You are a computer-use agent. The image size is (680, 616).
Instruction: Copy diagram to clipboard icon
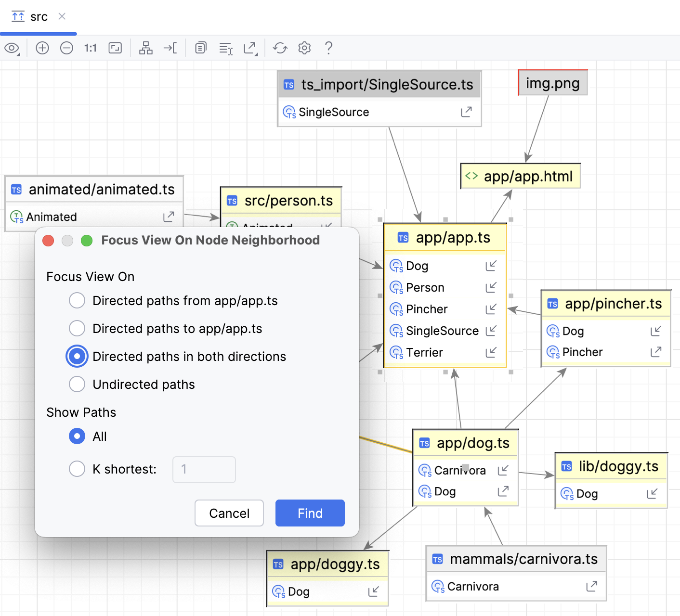point(201,48)
